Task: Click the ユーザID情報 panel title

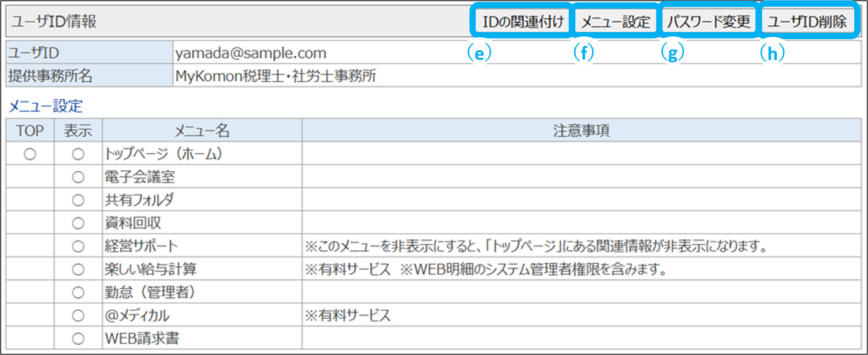Action: pyautogui.click(x=54, y=22)
